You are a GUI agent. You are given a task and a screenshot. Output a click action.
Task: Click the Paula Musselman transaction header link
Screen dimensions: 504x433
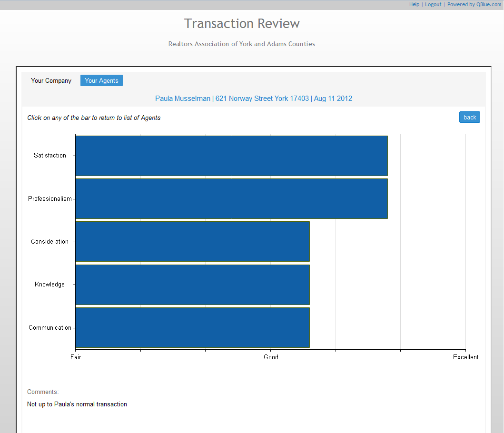click(x=253, y=98)
